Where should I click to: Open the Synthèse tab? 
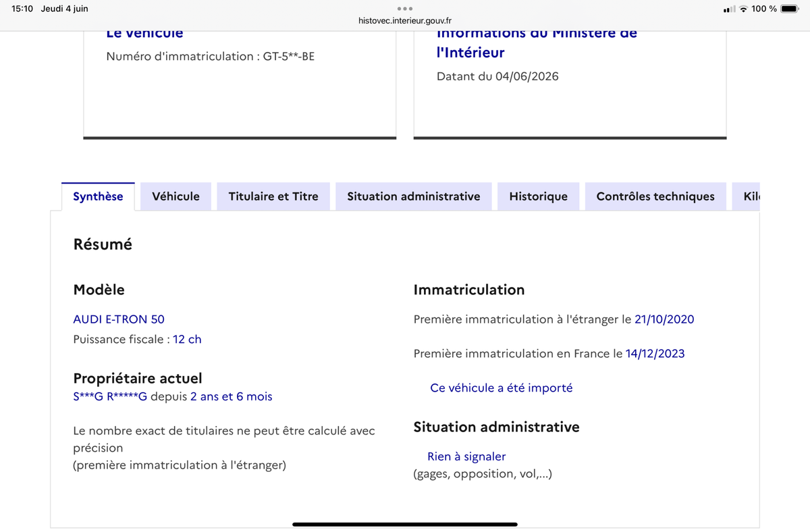(x=99, y=196)
